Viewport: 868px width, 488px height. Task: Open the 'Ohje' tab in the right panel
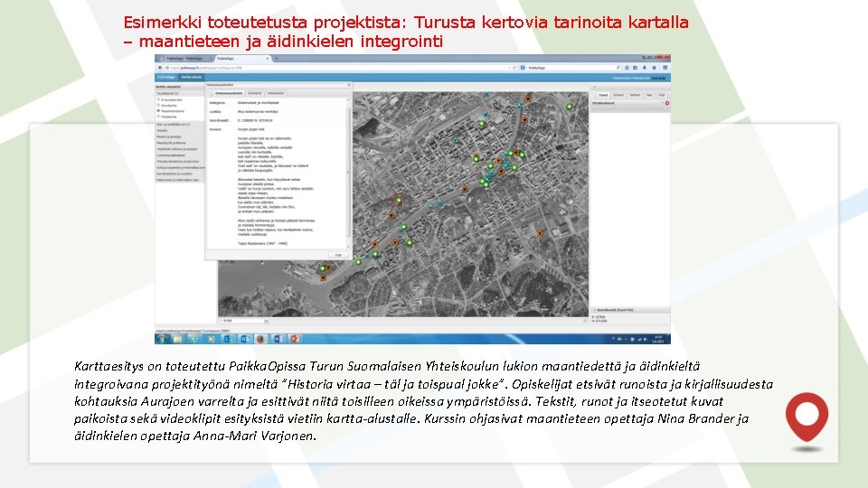tap(662, 95)
